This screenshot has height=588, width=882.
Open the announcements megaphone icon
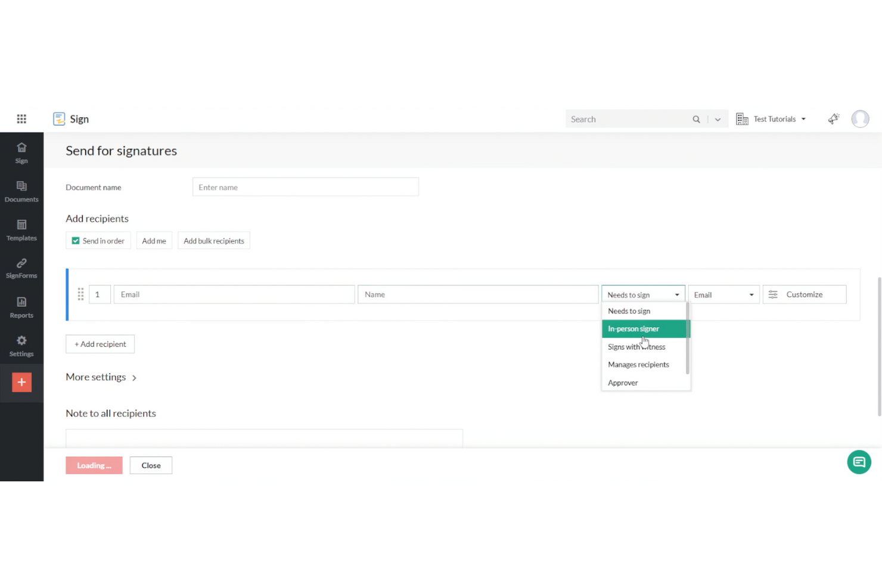tap(833, 119)
